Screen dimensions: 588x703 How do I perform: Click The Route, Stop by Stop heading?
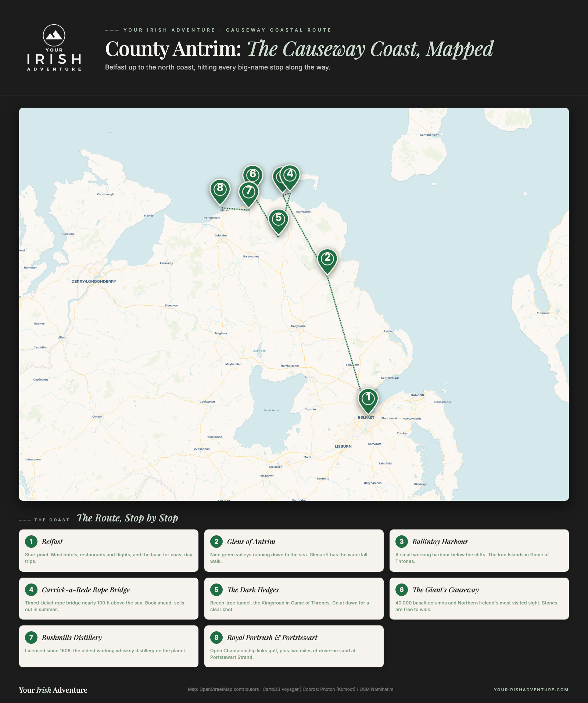127,518
